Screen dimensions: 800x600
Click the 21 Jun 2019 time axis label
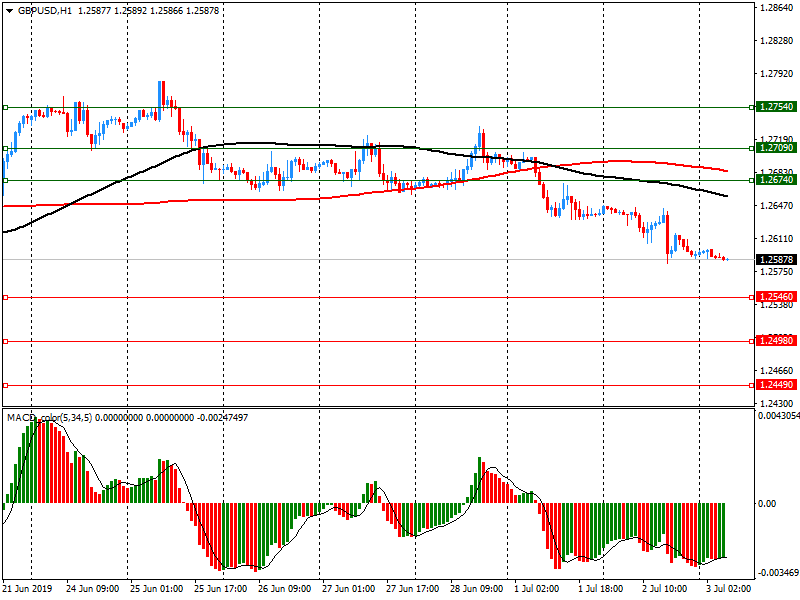click(x=27, y=588)
